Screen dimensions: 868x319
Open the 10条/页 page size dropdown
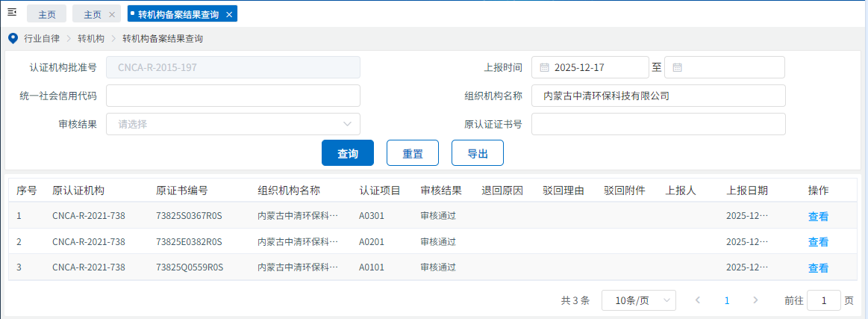pyautogui.click(x=638, y=300)
